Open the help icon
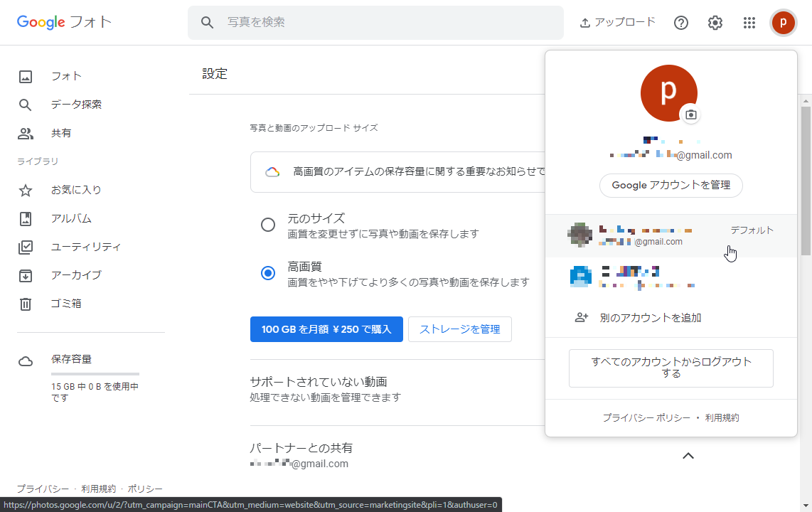812x512 pixels. 680,22
